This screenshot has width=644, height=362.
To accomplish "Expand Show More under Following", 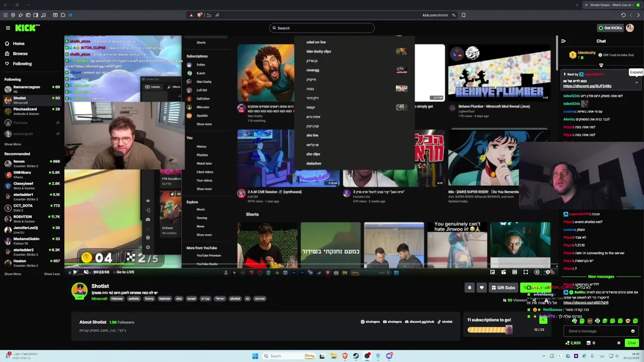I will click(x=13, y=144).
